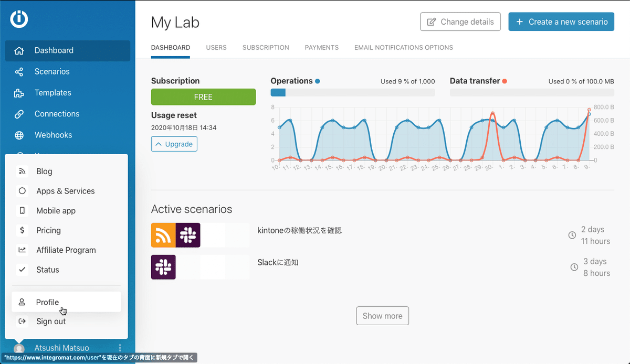
Task: Click the Integromat logo icon
Action: (x=19, y=19)
